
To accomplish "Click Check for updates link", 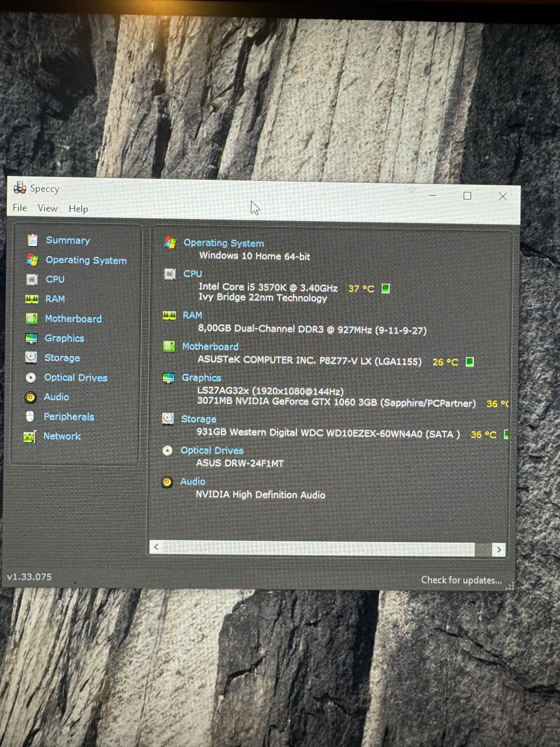I will (461, 580).
